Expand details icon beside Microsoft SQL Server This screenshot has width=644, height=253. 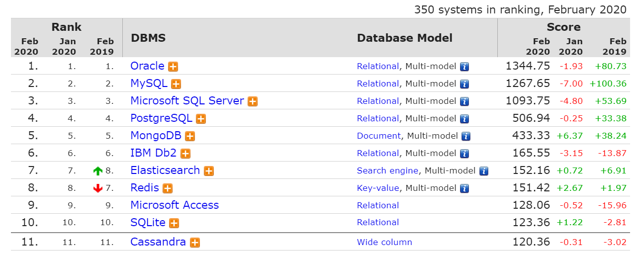point(253,101)
